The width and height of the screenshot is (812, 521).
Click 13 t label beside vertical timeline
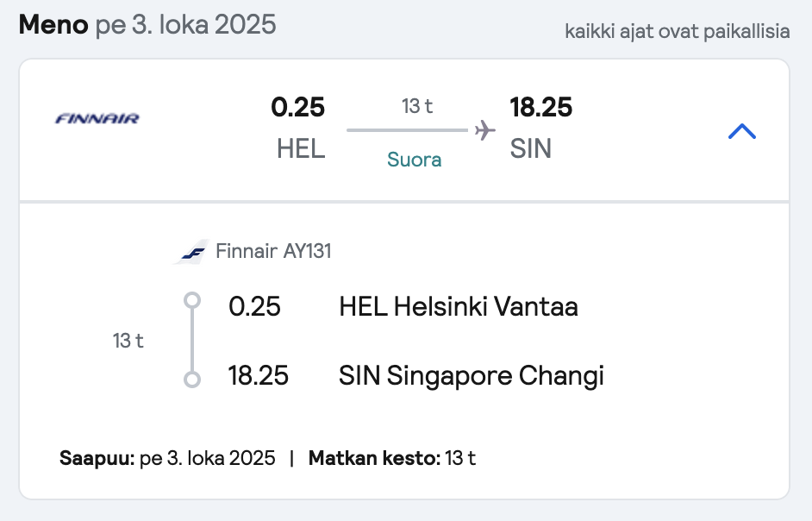coord(128,341)
